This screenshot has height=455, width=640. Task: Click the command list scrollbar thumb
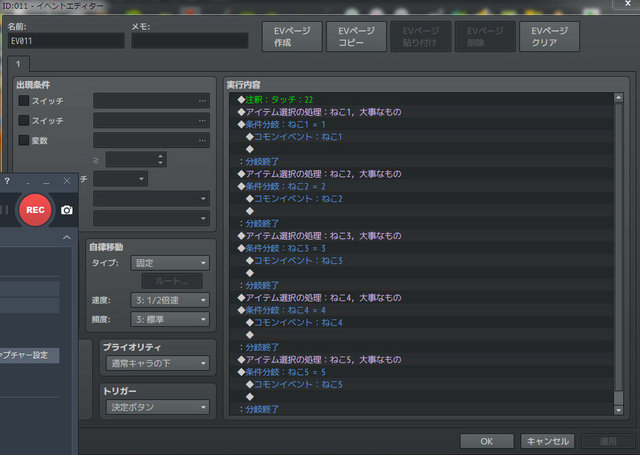(x=618, y=397)
